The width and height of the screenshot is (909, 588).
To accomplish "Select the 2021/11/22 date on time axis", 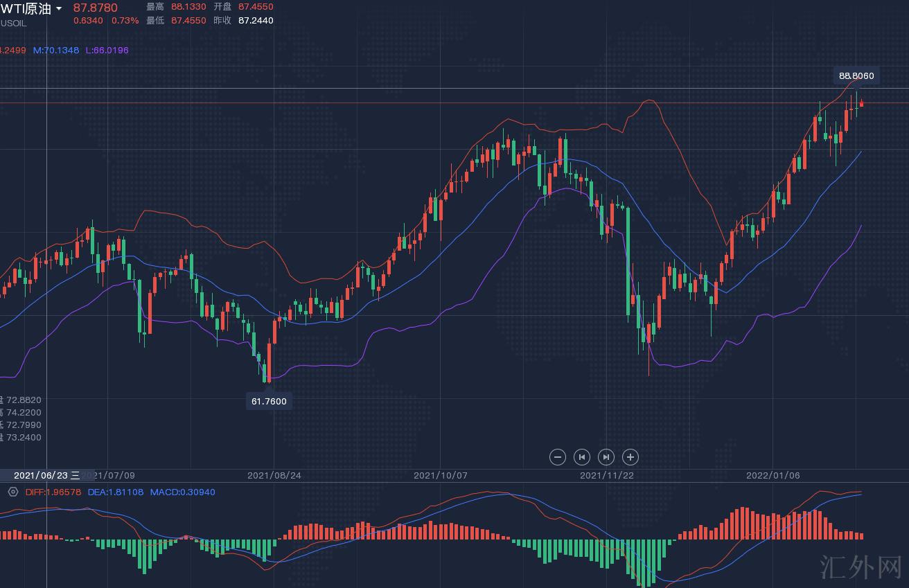I will click(606, 476).
